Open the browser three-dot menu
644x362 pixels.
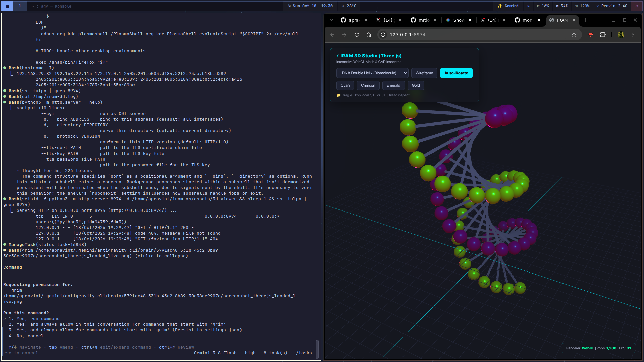pyautogui.click(x=633, y=35)
